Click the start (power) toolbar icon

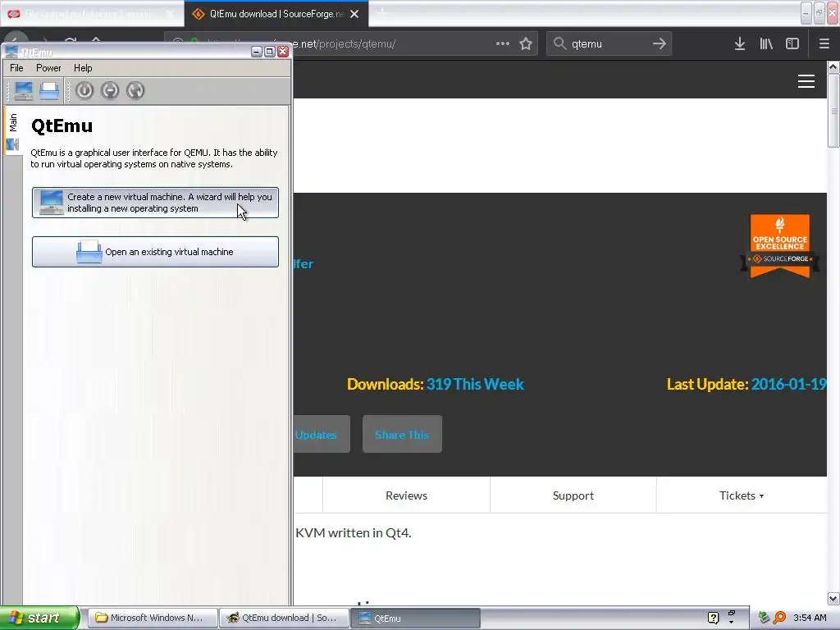click(84, 90)
